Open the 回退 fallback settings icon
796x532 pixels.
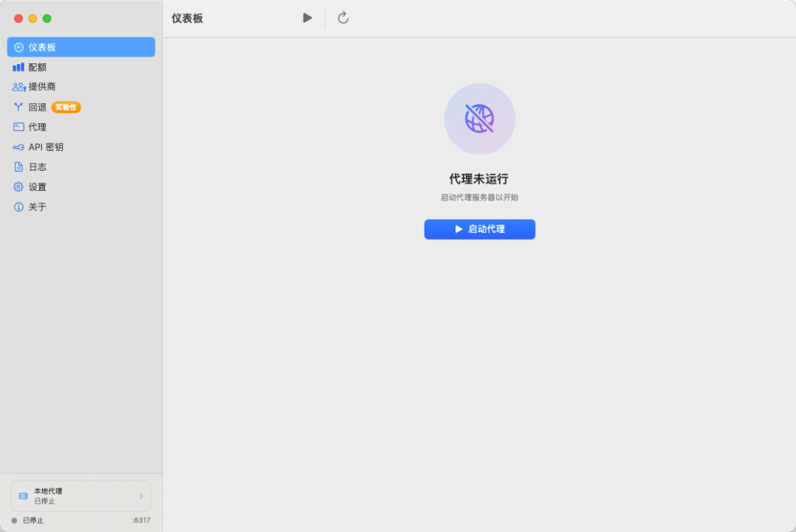[17, 106]
